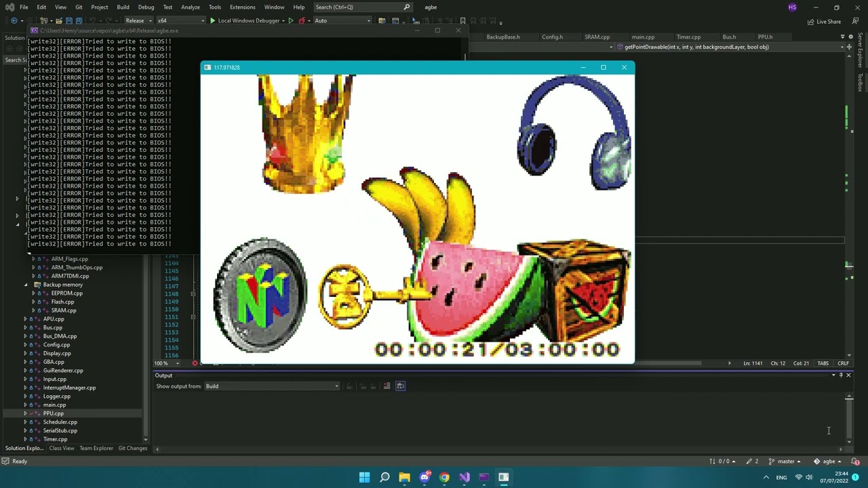
Task: Click the Output panel vertical scrollbar
Action: (849, 419)
